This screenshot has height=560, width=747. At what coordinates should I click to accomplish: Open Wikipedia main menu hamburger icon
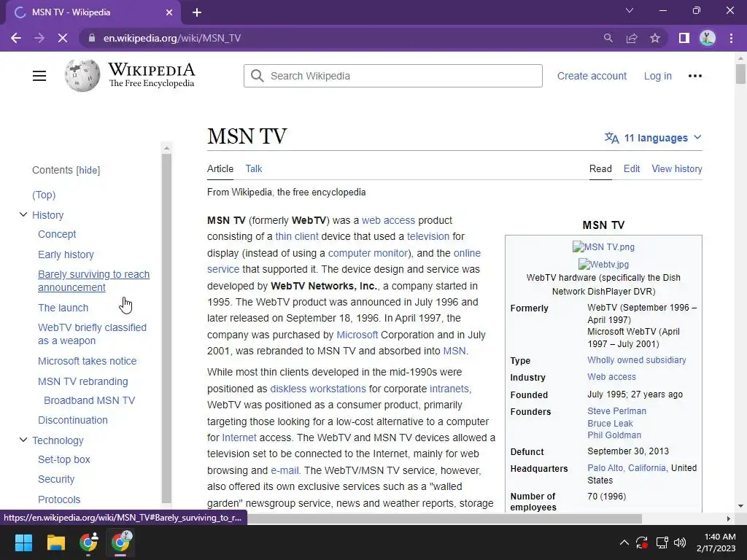(39, 76)
